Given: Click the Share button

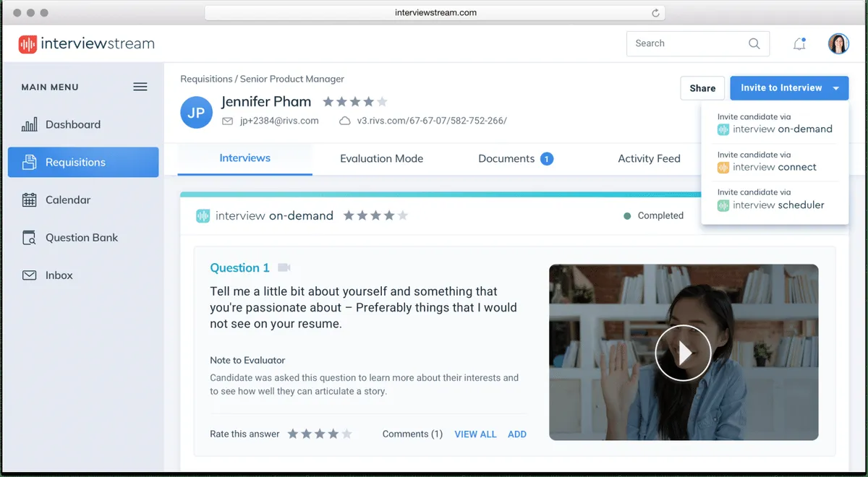Looking at the screenshot, I should 702,88.
